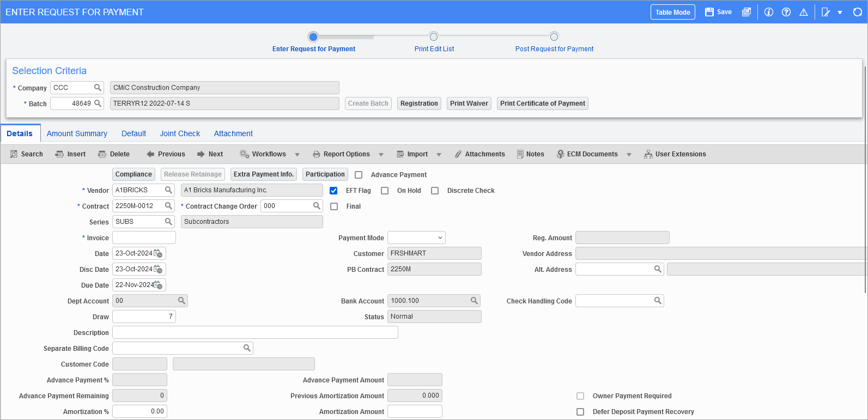Open lookup magnifier for Dept Account
The height and width of the screenshot is (420, 868).
pos(181,301)
